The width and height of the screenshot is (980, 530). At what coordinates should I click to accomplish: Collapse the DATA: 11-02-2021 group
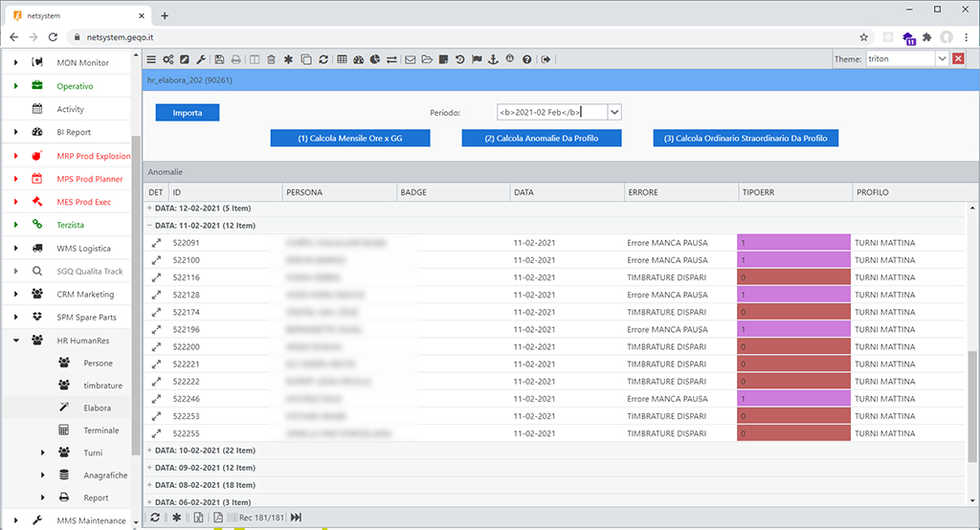tap(149, 226)
